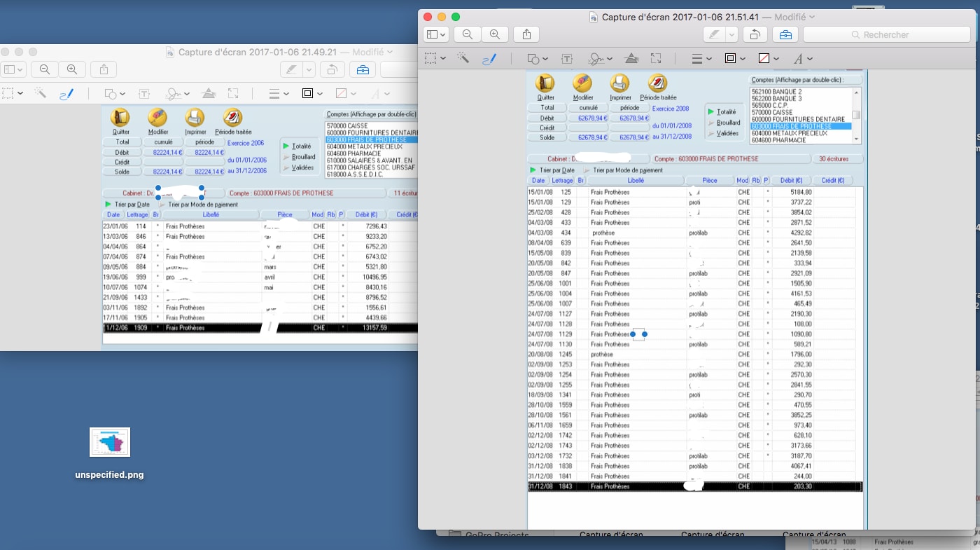Open Adjust Color tool in front window
Image resolution: width=980 pixels, height=550 pixels.
[631, 59]
